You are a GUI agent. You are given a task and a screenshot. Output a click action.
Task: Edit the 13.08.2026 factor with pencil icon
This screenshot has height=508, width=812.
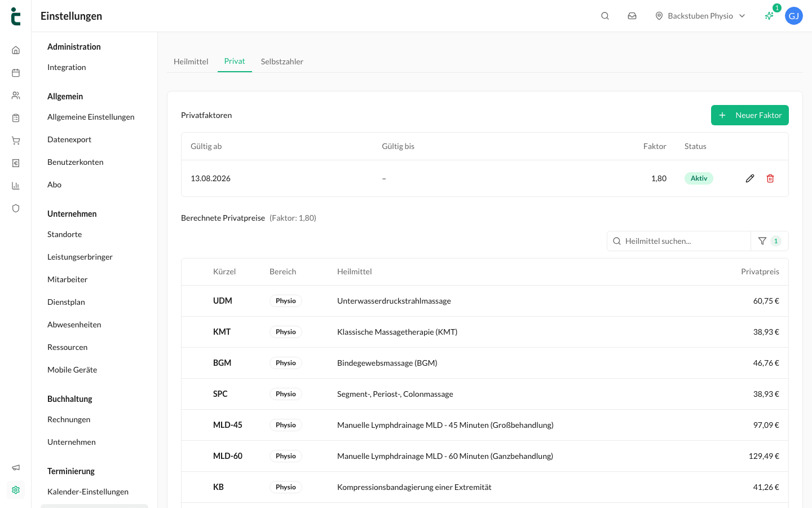pyautogui.click(x=750, y=178)
